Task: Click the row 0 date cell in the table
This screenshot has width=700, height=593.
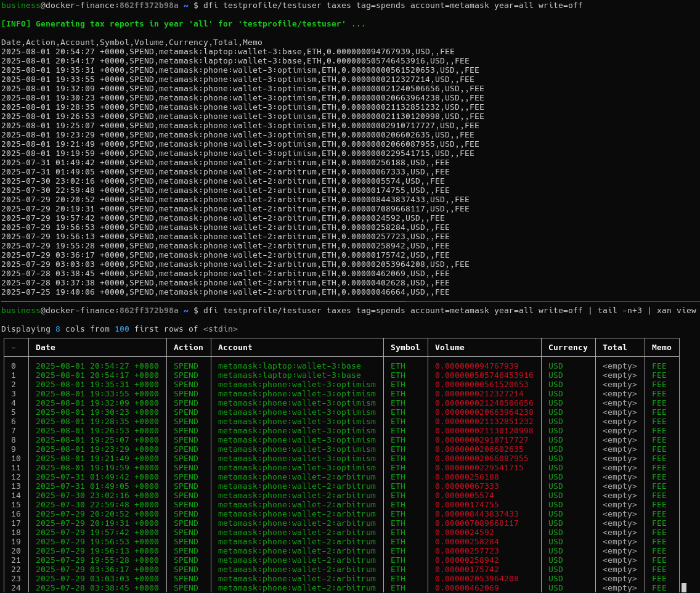Action: coord(97,366)
